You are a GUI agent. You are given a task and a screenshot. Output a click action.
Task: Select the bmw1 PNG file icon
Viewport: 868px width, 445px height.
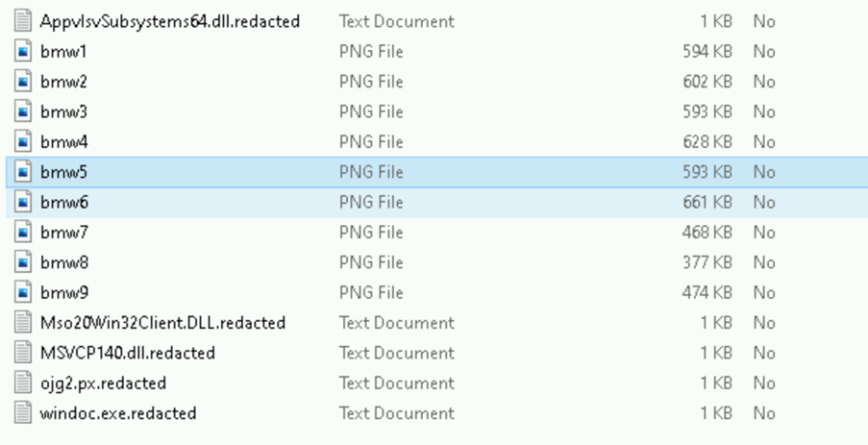23,52
